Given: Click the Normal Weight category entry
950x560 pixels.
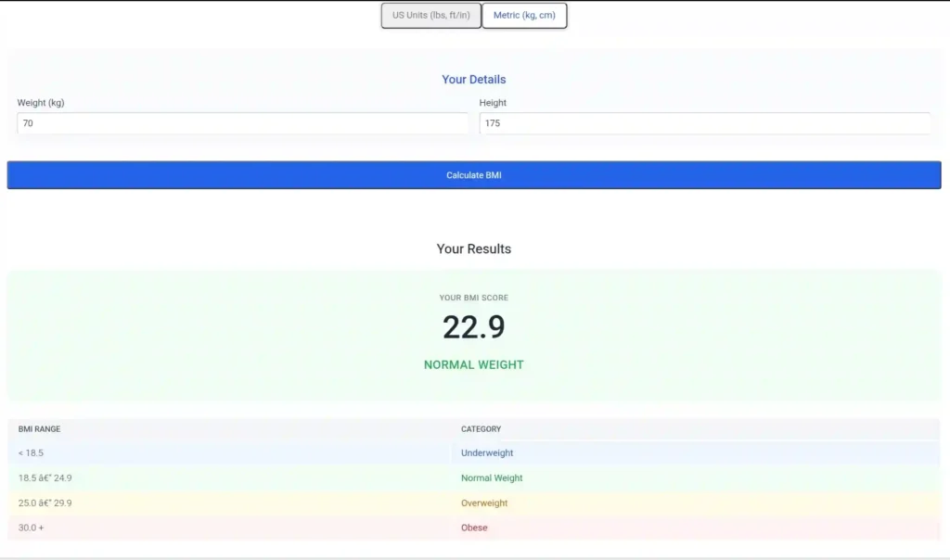Looking at the screenshot, I should [492, 477].
